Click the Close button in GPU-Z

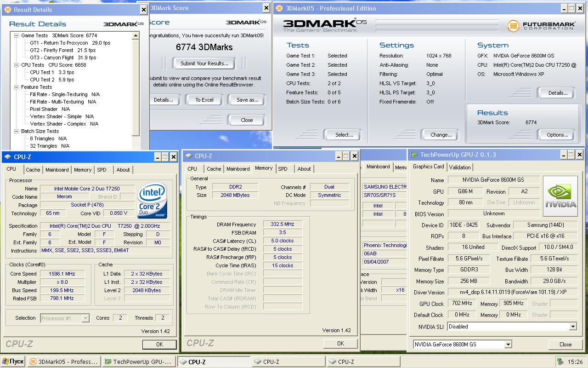click(x=565, y=344)
